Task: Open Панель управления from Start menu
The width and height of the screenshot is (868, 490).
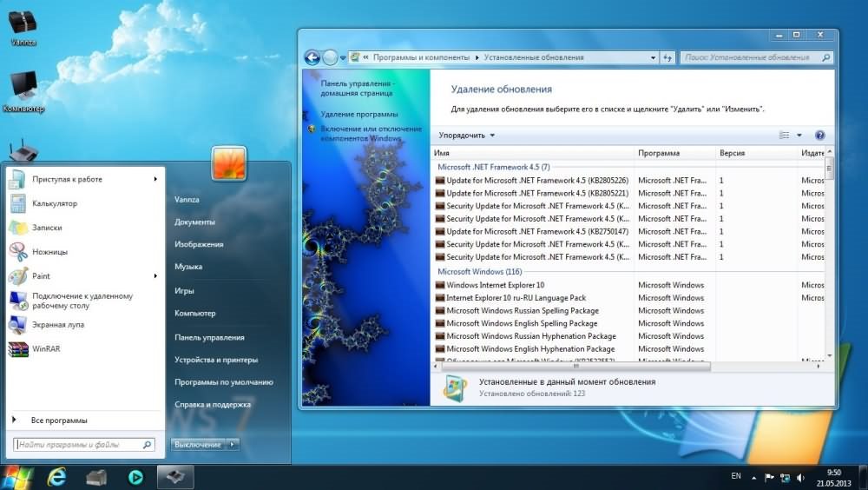Action: (x=209, y=337)
